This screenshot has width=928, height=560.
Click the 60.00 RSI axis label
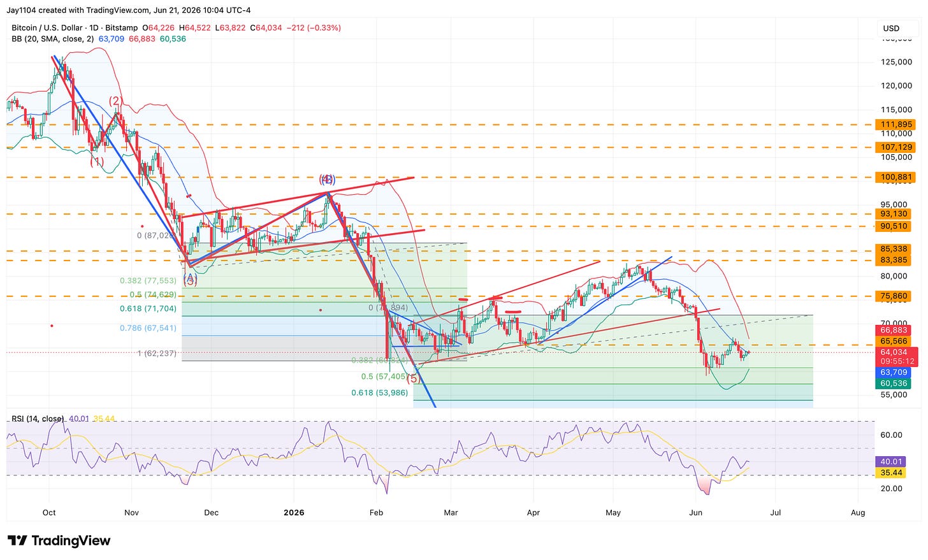tap(892, 435)
